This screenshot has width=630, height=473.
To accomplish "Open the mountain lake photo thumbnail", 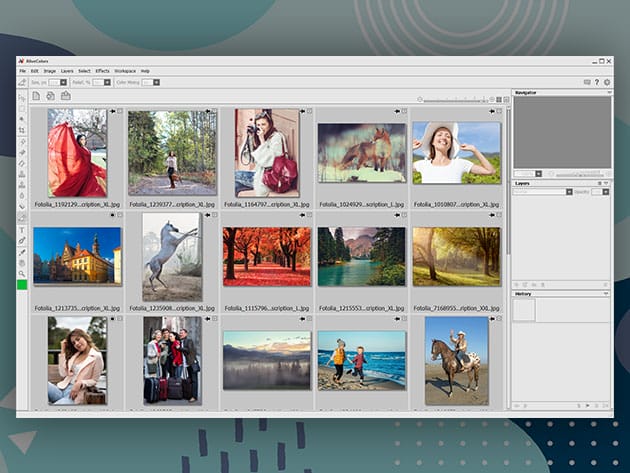I will pyautogui.click(x=361, y=256).
